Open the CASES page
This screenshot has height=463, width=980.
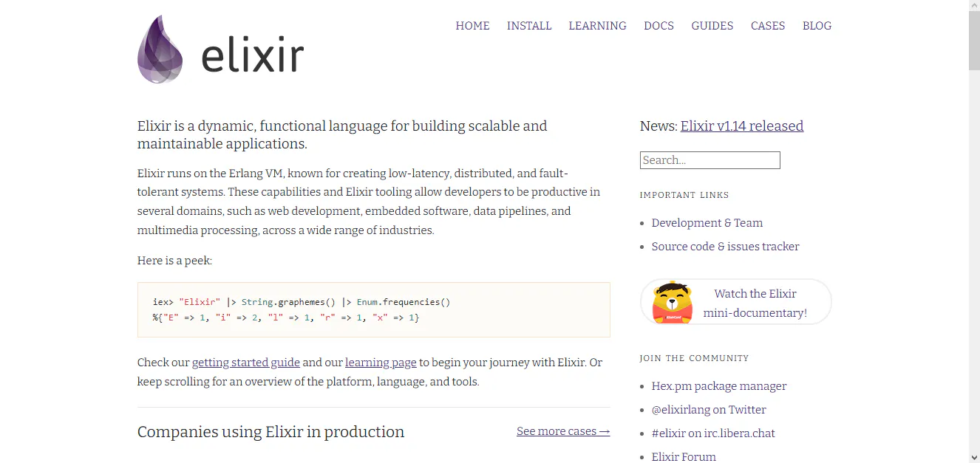pos(767,26)
